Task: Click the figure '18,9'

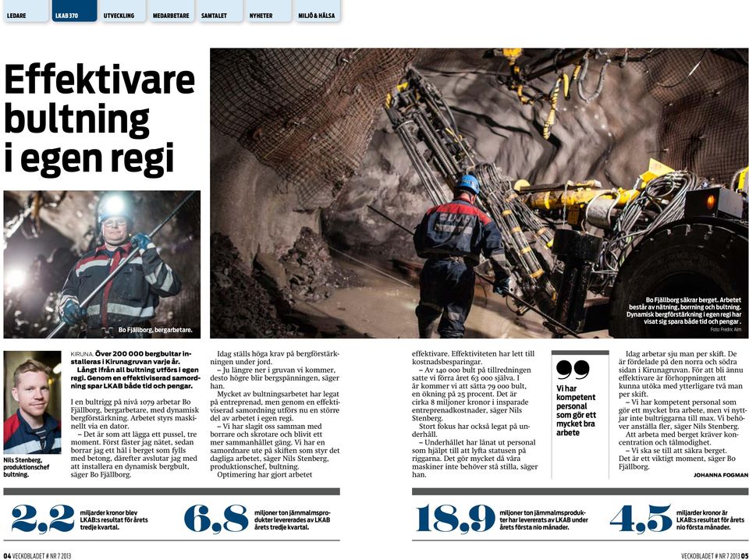Action: coord(455,519)
